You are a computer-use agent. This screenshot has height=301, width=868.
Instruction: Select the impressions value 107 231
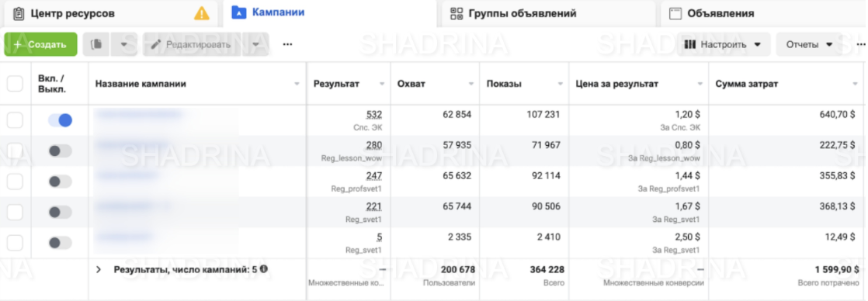(x=543, y=115)
